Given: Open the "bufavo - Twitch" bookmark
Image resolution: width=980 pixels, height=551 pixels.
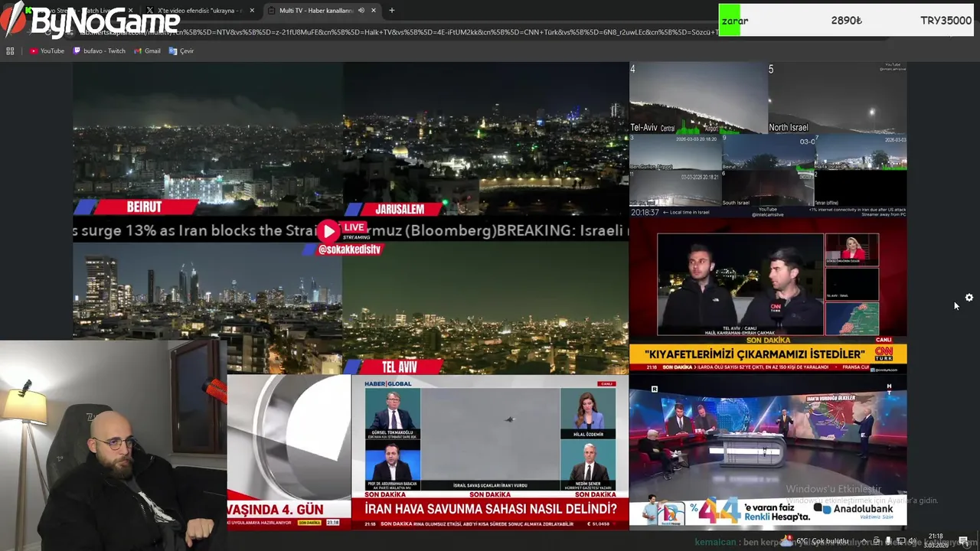Looking at the screenshot, I should 100,51.
